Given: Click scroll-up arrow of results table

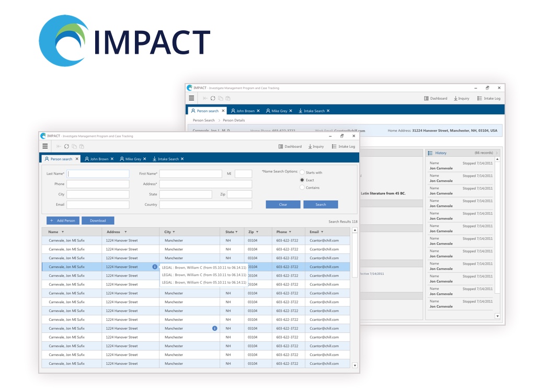Looking at the screenshot, I should point(355,230).
